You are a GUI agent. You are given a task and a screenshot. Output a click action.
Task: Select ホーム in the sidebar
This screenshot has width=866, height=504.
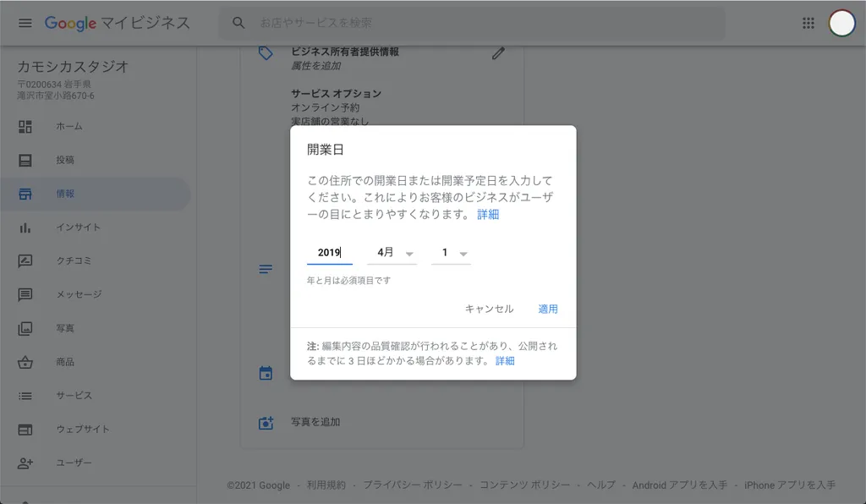tap(95, 126)
